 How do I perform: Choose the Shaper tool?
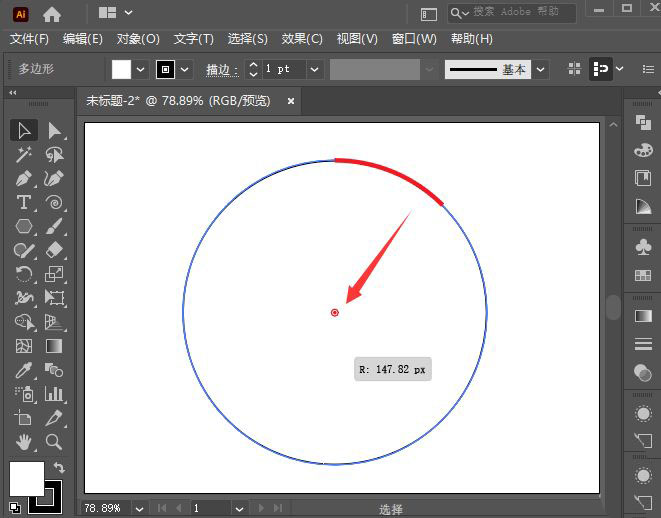tap(24, 250)
